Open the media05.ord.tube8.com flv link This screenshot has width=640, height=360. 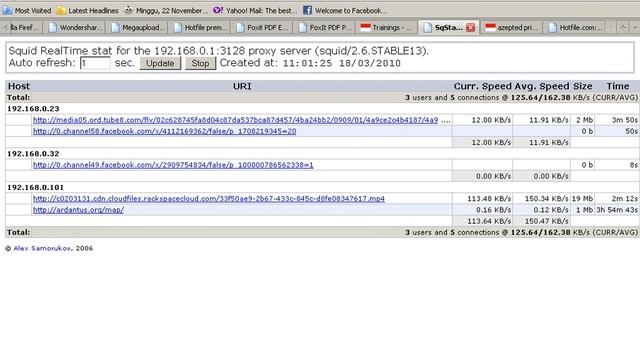coord(236,120)
